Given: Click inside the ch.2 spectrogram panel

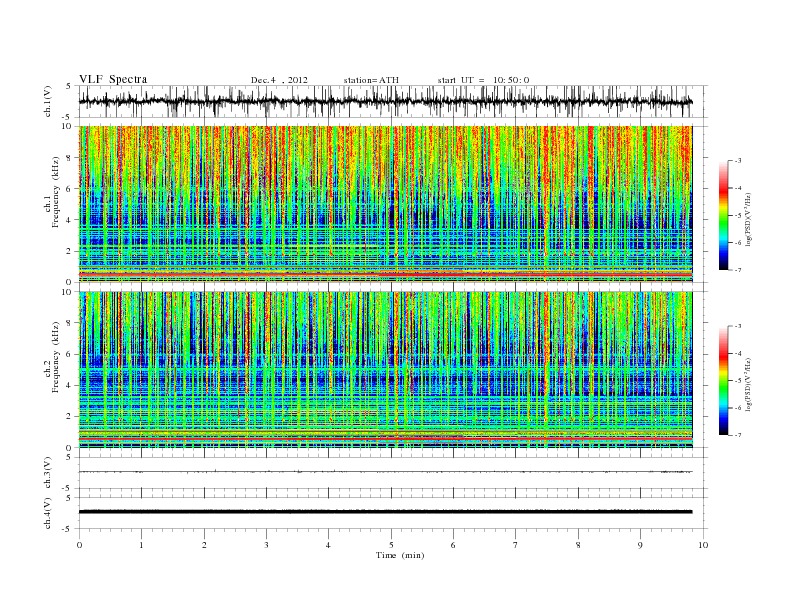Looking at the screenshot, I should pyautogui.click(x=385, y=370).
